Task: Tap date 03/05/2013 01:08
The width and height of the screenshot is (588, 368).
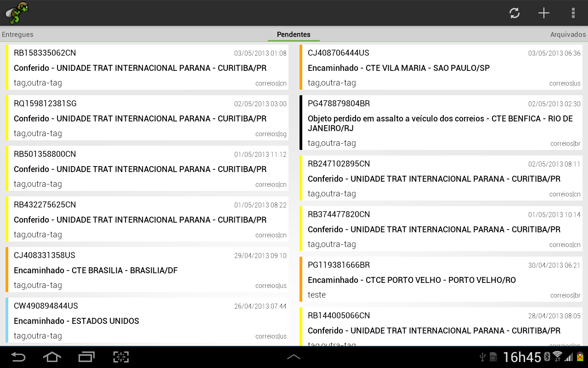Action: [x=260, y=53]
